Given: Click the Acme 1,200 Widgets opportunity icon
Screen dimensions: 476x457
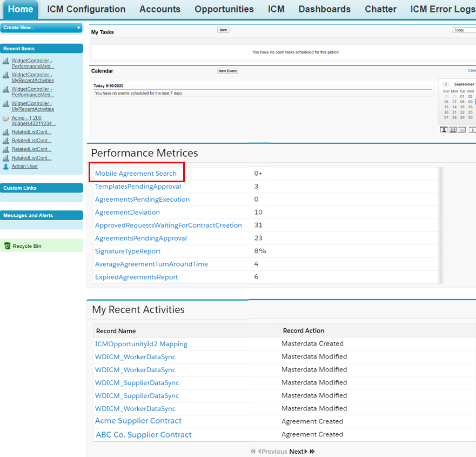Looking at the screenshot, I should [6, 118].
